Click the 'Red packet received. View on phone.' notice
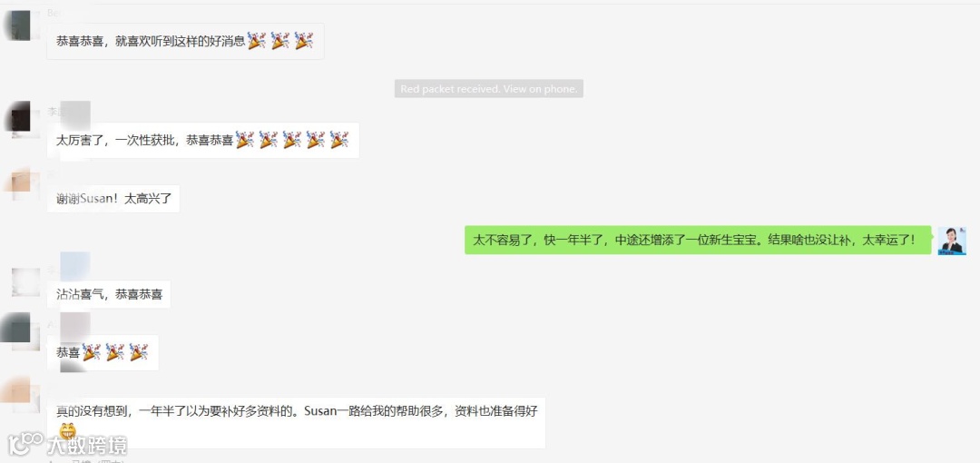 pos(489,89)
